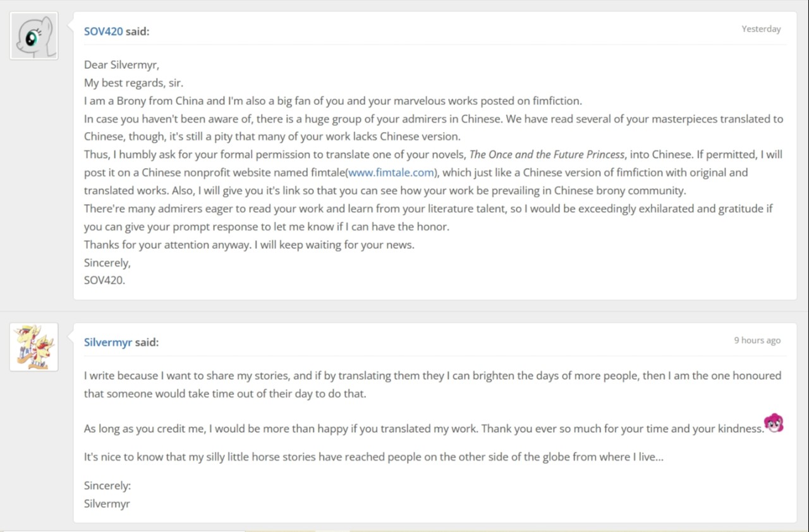Click the "9 hours ago" timestamp
809x532 pixels.
(x=757, y=340)
